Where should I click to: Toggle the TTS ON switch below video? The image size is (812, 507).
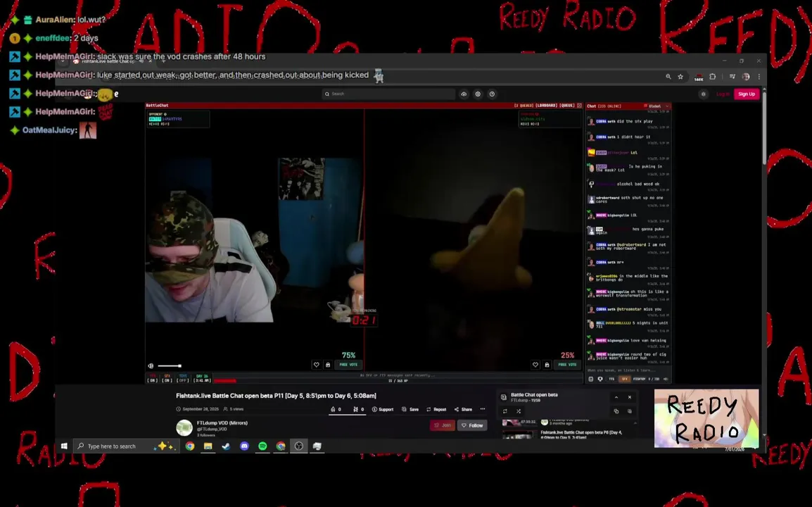click(152, 378)
